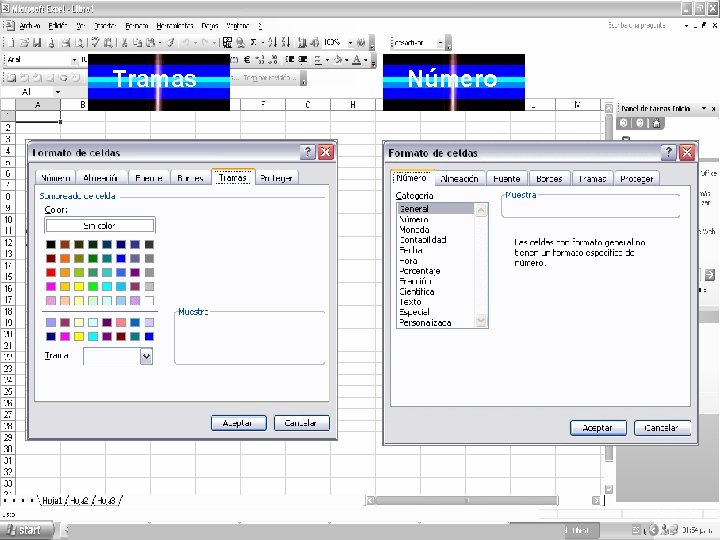Click Cancelar in the Categoría dialog
This screenshot has width=720, height=540.
[x=662, y=428]
